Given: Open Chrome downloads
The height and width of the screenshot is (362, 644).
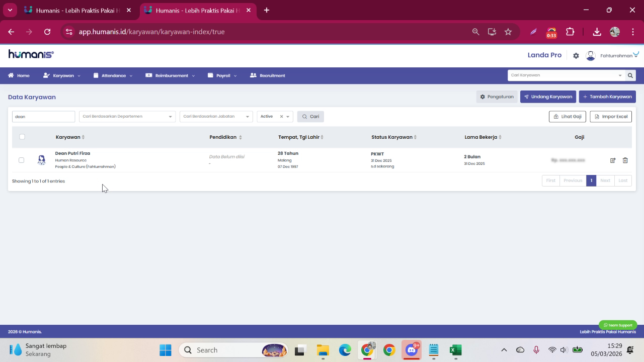Looking at the screenshot, I should click(x=597, y=32).
